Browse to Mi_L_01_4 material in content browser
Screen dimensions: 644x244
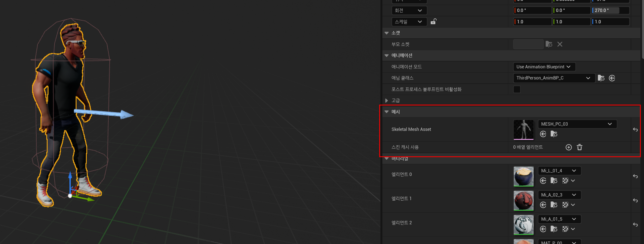pyautogui.click(x=554, y=181)
